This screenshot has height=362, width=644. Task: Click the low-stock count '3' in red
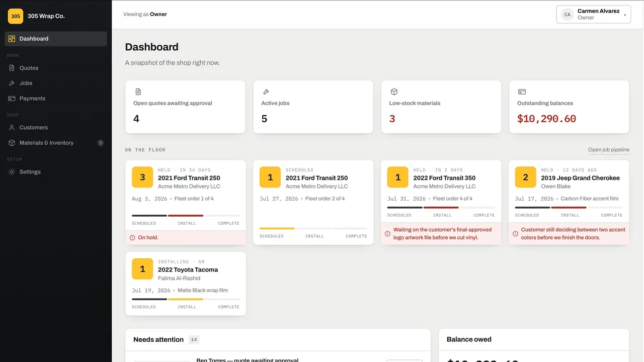point(392,119)
